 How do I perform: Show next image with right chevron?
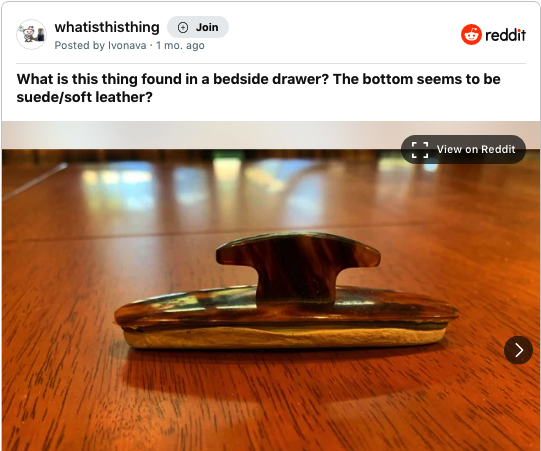click(x=518, y=350)
